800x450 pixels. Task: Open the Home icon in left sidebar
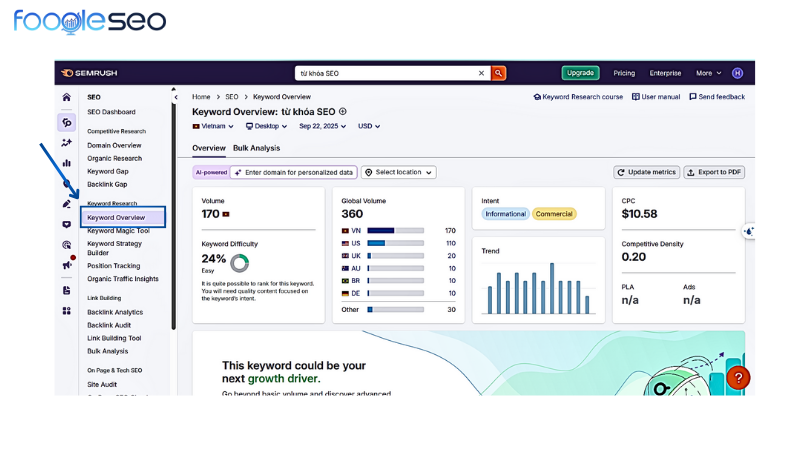click(67, 97)
